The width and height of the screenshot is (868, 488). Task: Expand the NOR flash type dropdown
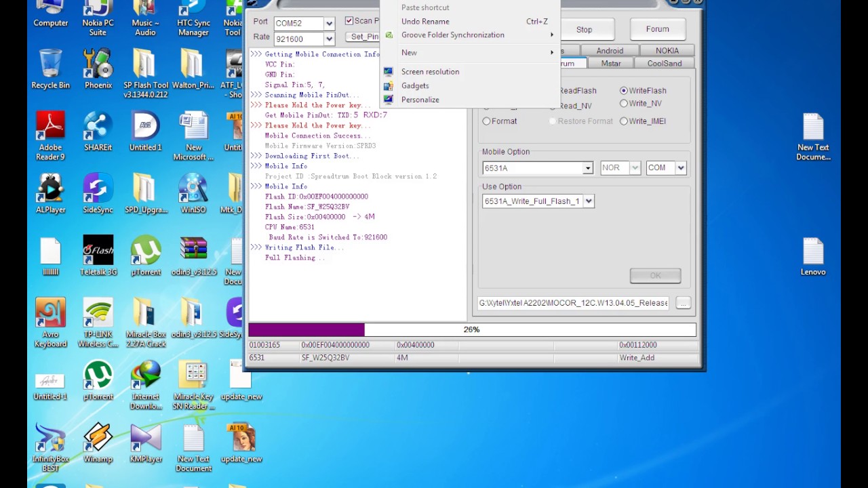coord(635,168)
